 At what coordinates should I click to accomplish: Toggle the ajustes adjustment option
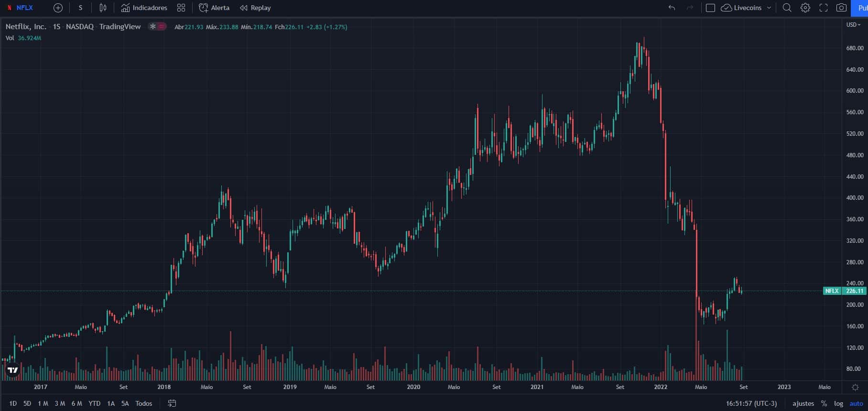(x=803, y=403)
